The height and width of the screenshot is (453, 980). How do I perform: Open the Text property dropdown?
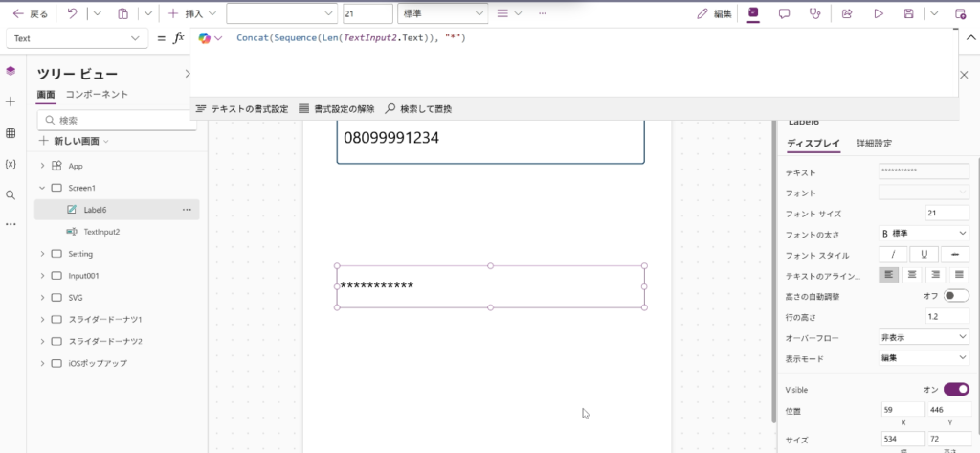pos(77,38)
